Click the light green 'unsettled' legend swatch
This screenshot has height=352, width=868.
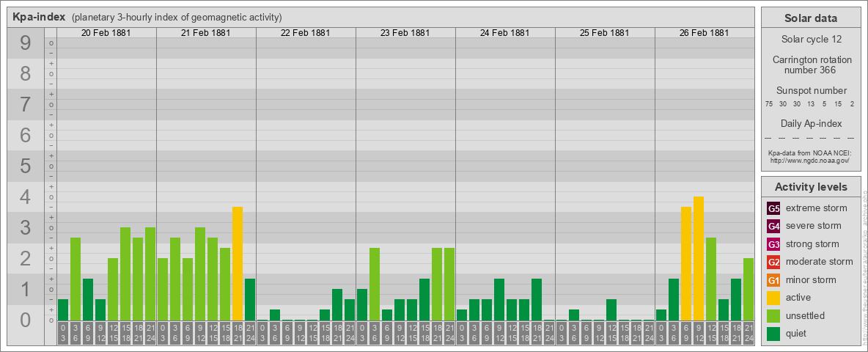tap(773, 316)
